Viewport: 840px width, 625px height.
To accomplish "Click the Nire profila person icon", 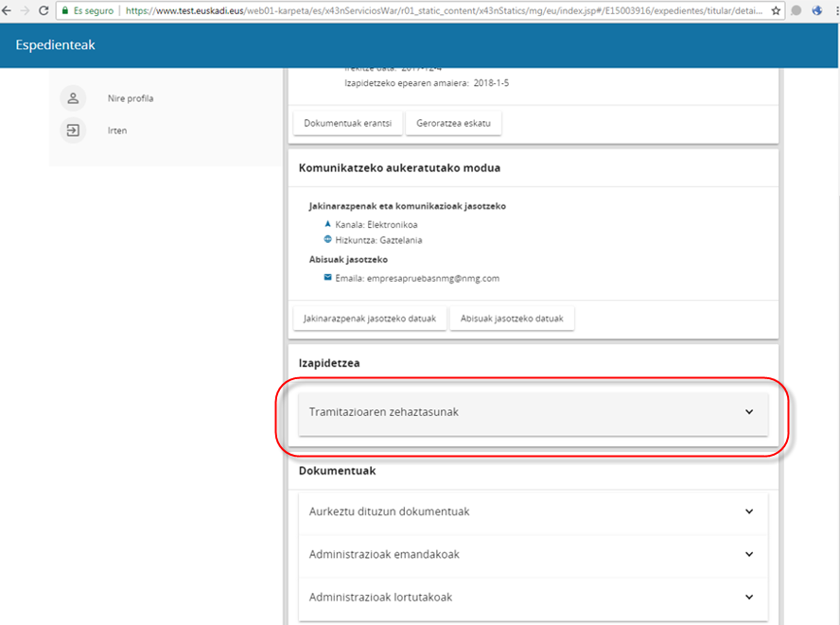I will 73,98.
